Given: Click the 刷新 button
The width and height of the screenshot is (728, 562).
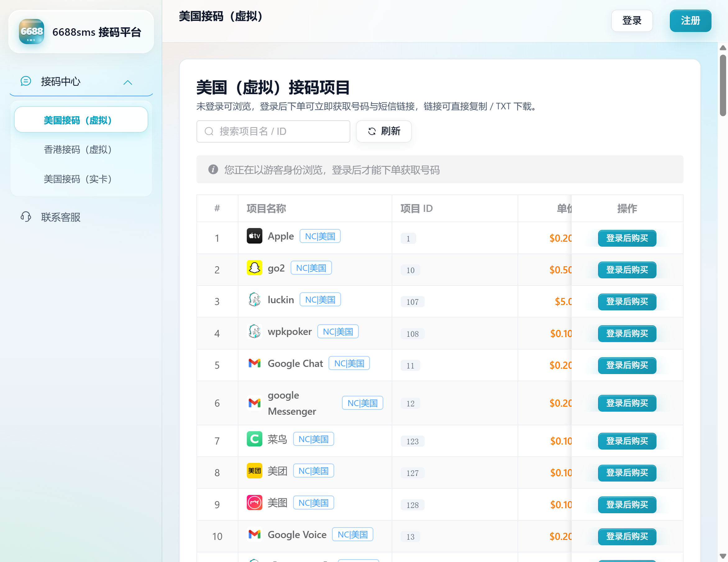Looking at the screenshot, I should tap(384, 131).
